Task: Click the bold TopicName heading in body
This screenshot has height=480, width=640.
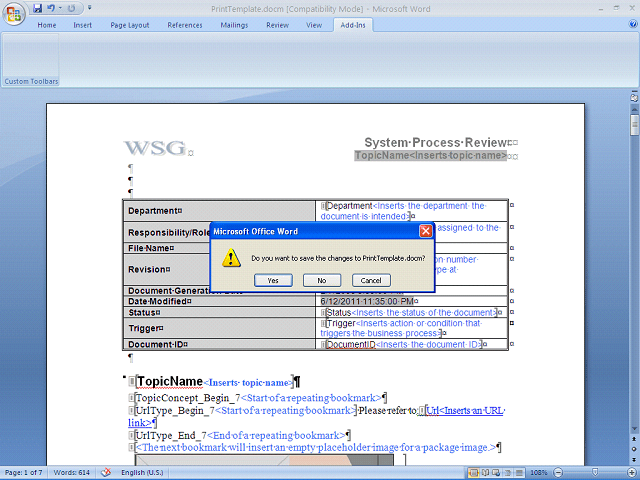Action: 170,381
